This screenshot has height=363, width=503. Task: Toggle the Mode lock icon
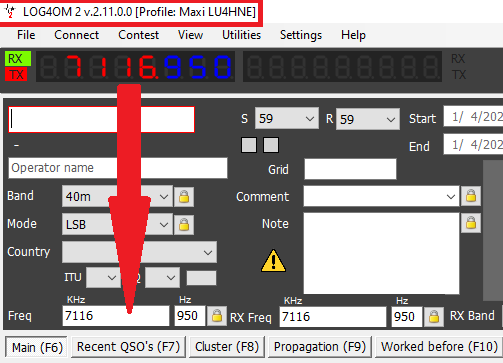click(x=184, y=224)
